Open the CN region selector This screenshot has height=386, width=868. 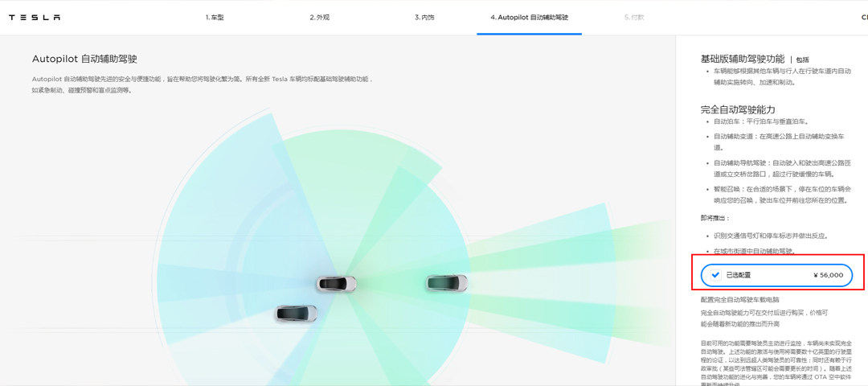[x=862, y=17]
